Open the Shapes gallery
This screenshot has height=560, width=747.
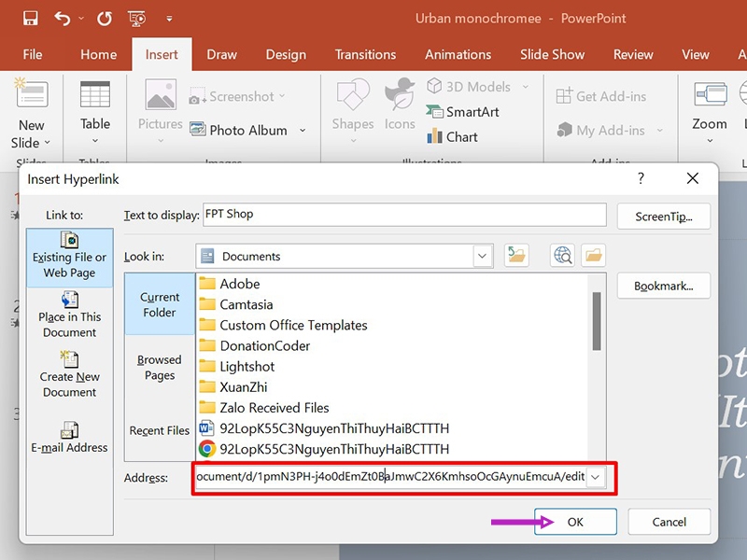pyautogui.click(x=353, y=110)
